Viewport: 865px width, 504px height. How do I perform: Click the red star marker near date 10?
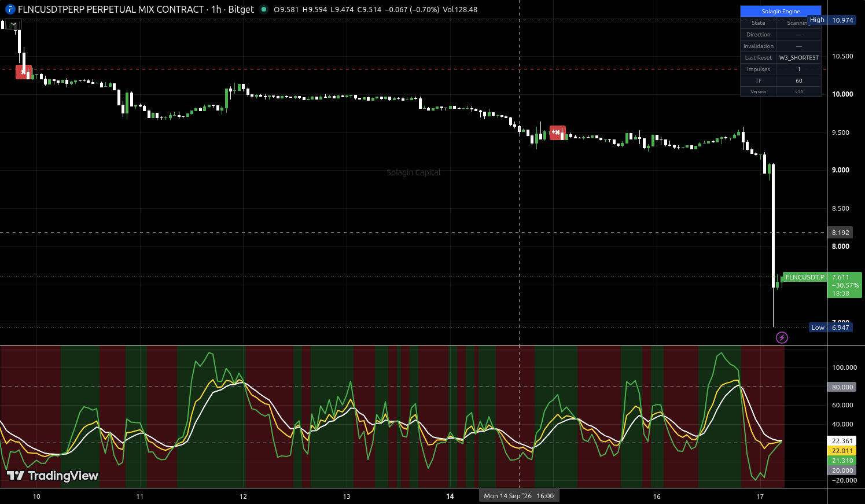[x=24, y=72]
